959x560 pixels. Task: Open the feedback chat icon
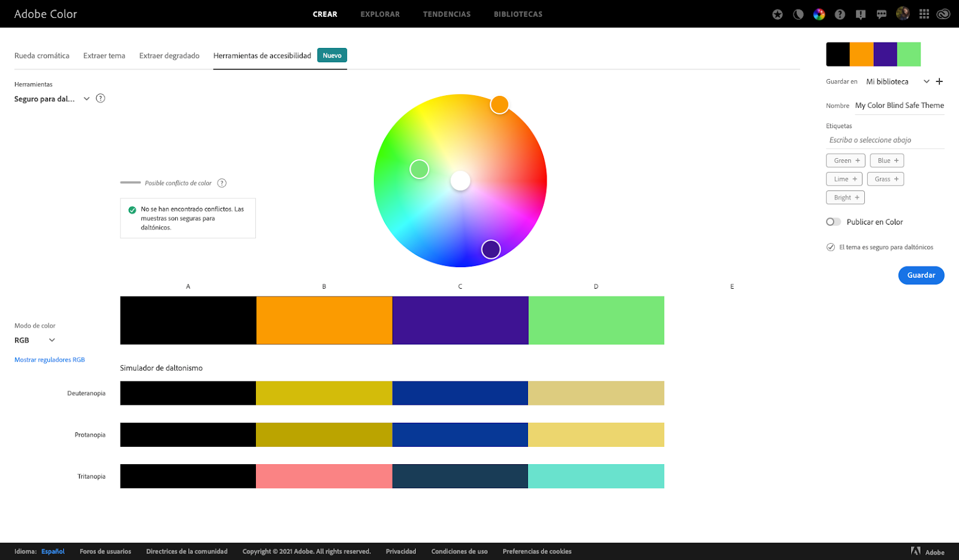(881, 14)
